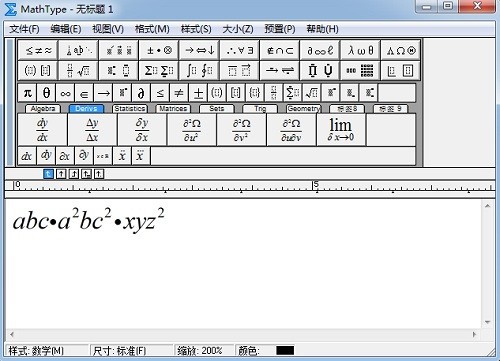Switch to Derivs tab
500x361 pixels.
click(86, 109)
